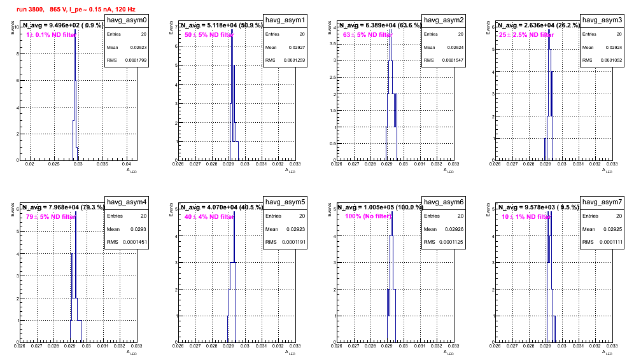Select the havg_asym4 histogram title
Image resolution: width=634 pixels, height=364 pixels.
click(127, 202)
